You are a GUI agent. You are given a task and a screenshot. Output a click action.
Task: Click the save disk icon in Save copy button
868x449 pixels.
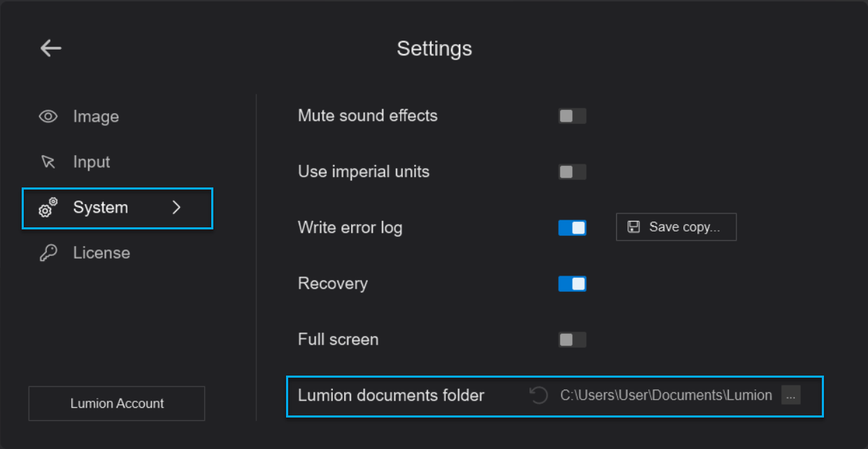point(633,227)
